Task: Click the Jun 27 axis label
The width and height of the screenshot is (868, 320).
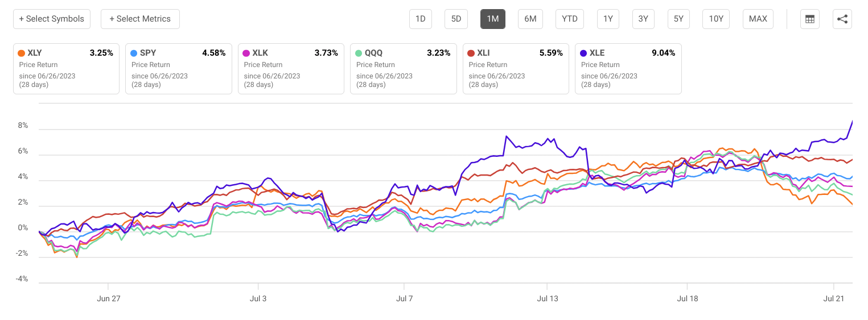Action: [108, 298]
